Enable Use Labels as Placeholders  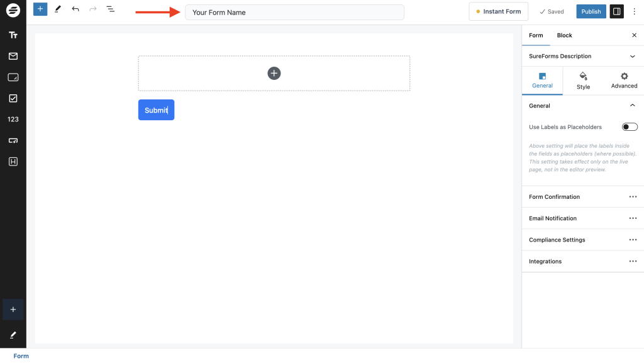(x=630, y=126)
